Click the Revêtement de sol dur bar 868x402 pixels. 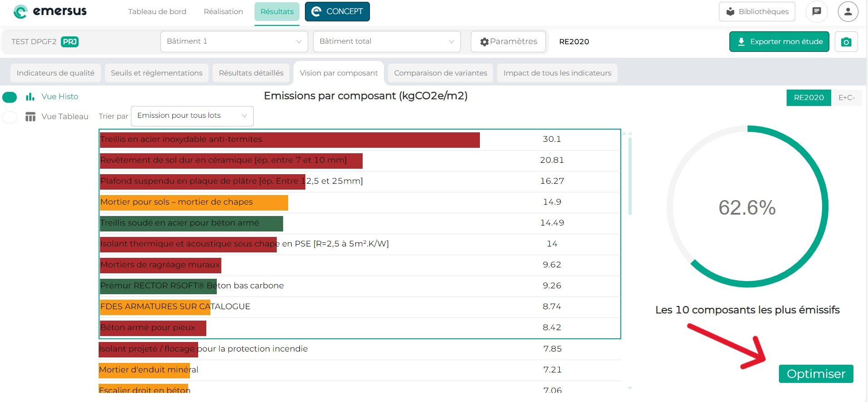(231, 161)
